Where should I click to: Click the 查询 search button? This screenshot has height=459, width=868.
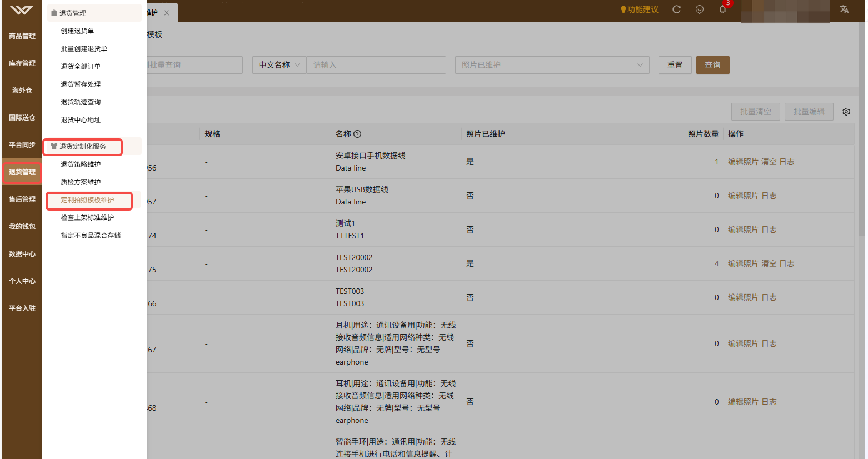point(712,65)
